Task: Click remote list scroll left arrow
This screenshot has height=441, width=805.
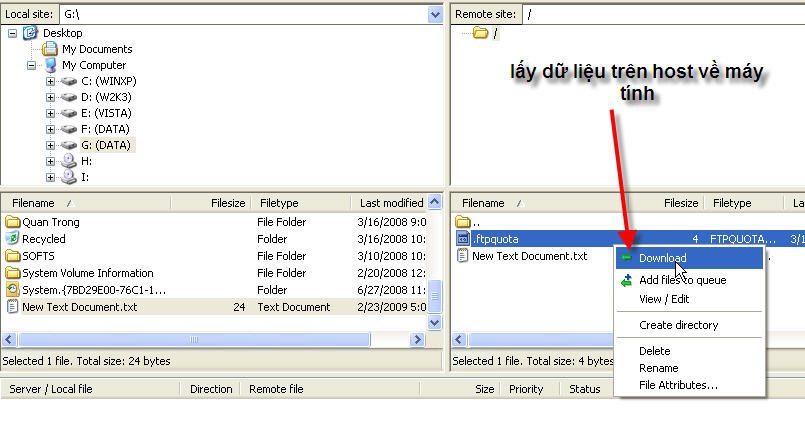Action: (459, 339)
